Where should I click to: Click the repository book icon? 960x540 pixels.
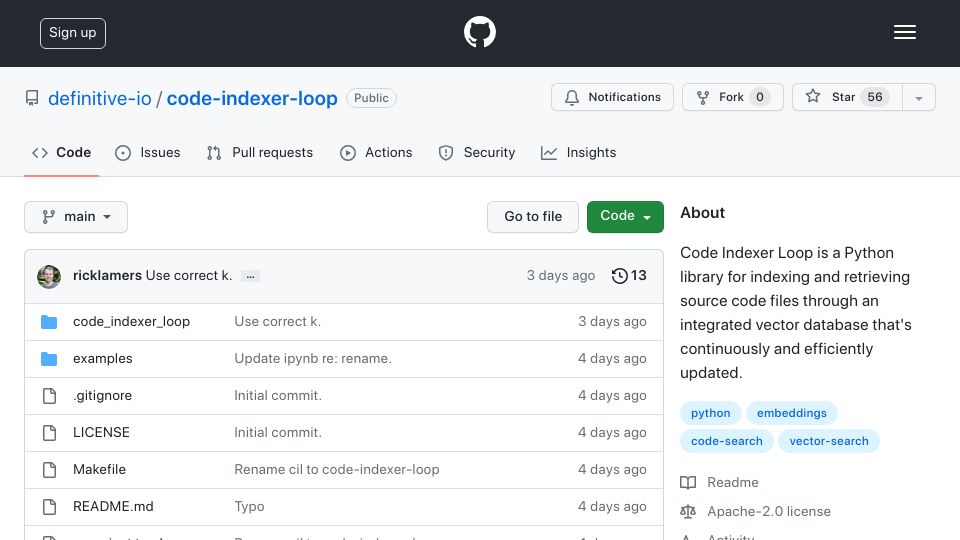tap(32, 98)
